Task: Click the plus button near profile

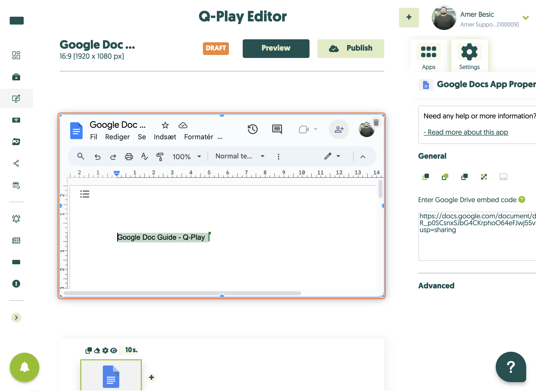Action: [409, 17]
